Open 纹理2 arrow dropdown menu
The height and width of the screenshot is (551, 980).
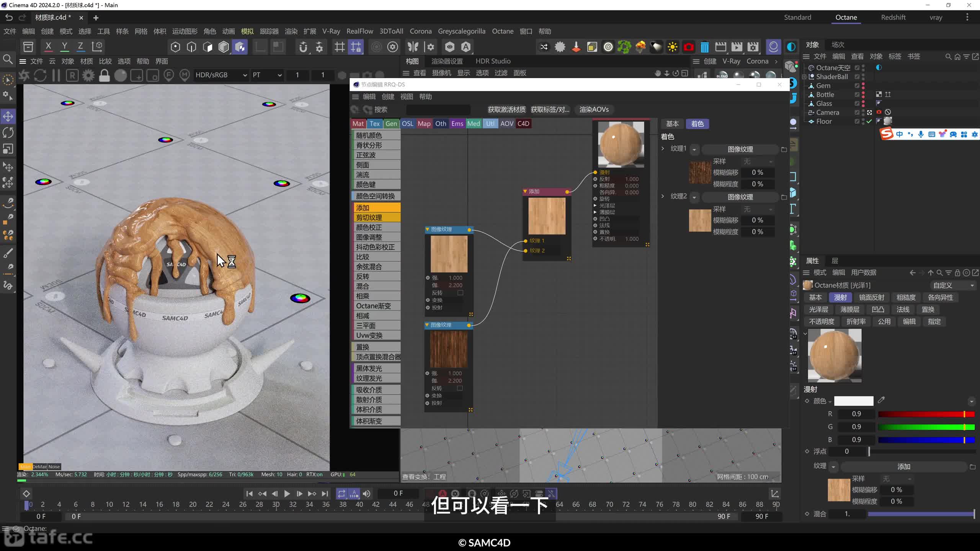tap(694, 197)
